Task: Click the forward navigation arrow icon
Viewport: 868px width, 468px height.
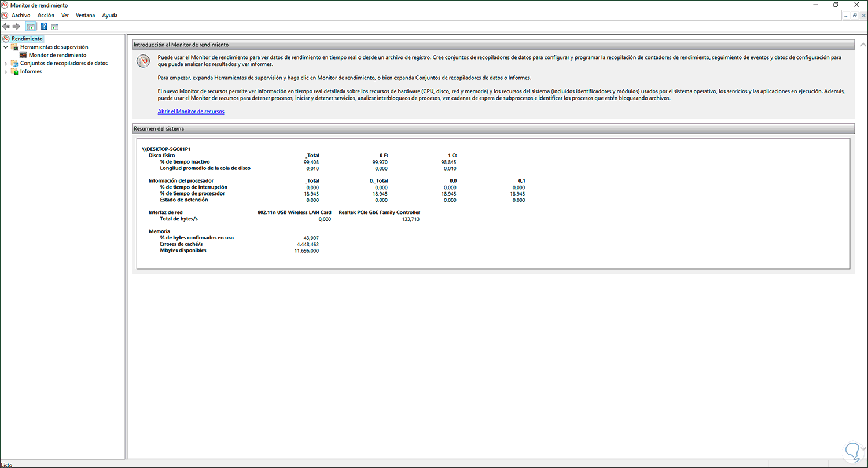Action: click(x=16, y=25)
